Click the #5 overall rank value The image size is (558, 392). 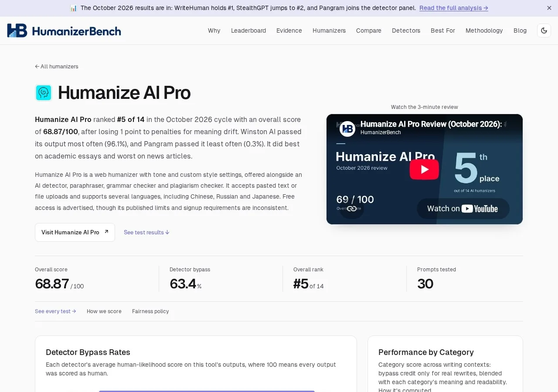click(301, 284)
